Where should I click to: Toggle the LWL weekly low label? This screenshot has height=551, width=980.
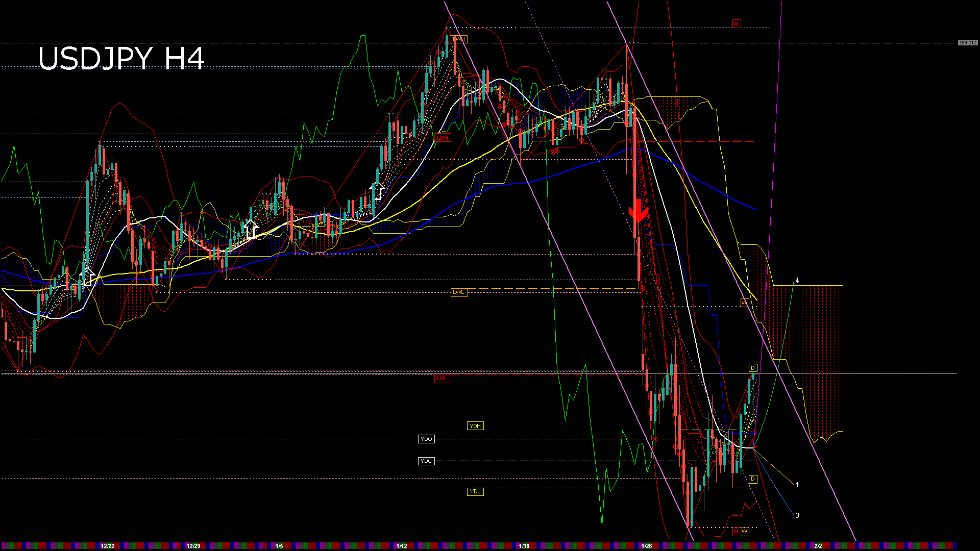tap(458, 292)
